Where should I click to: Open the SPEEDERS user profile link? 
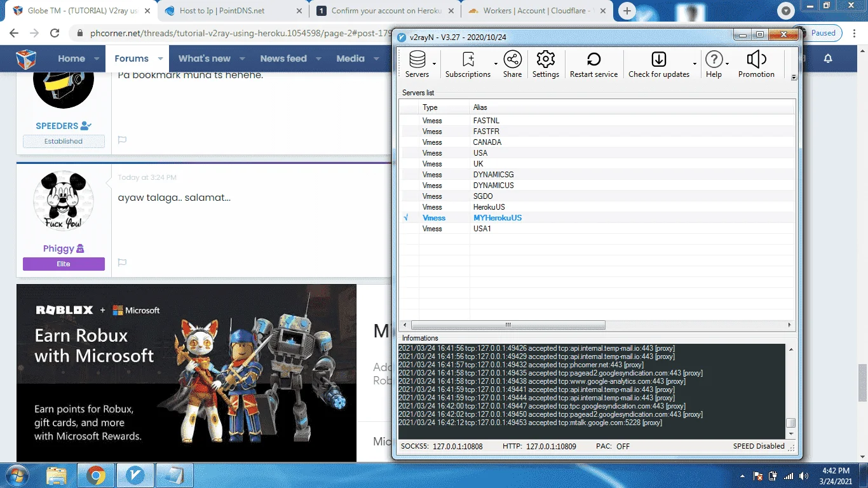coord(58,126)
